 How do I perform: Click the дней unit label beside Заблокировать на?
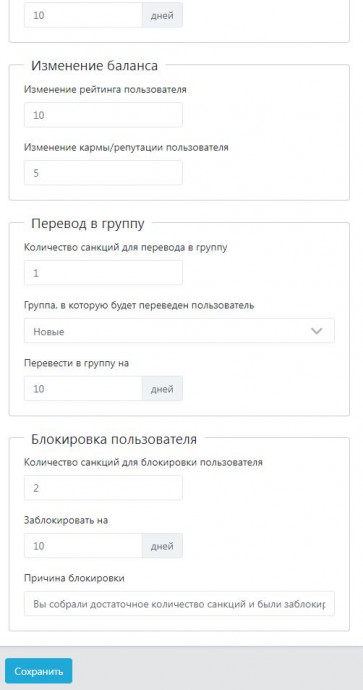pyautogui.click(x=162, y=546)
